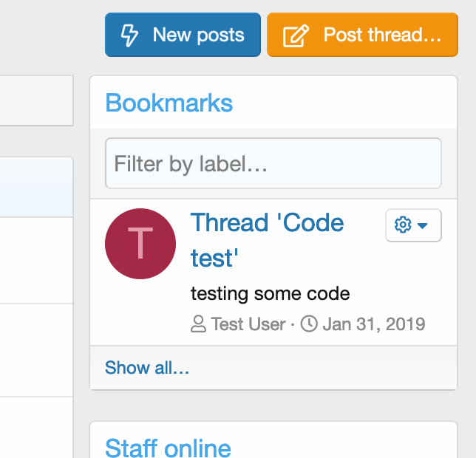Click the light blue header row at left

coord(35,187)
